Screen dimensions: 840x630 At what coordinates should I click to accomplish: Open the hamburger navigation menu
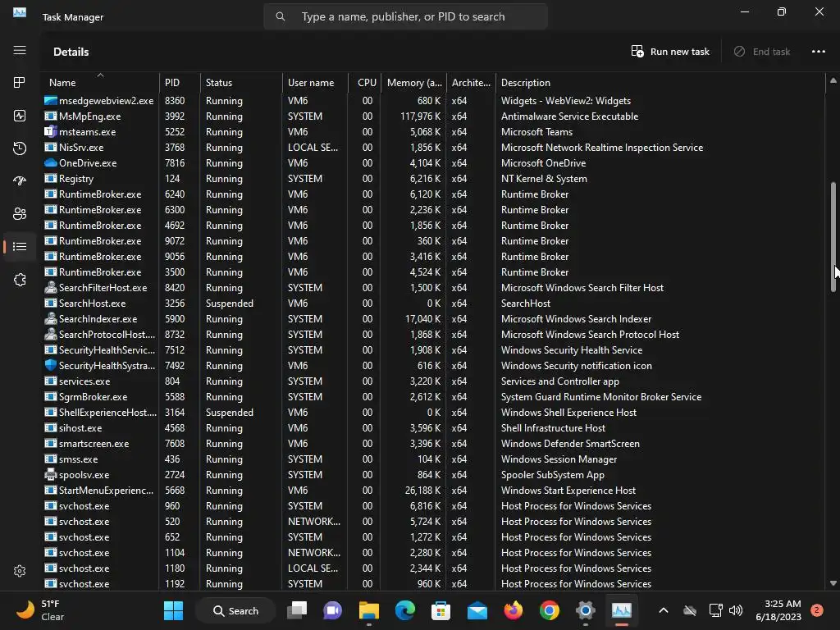tap(20, 50)
